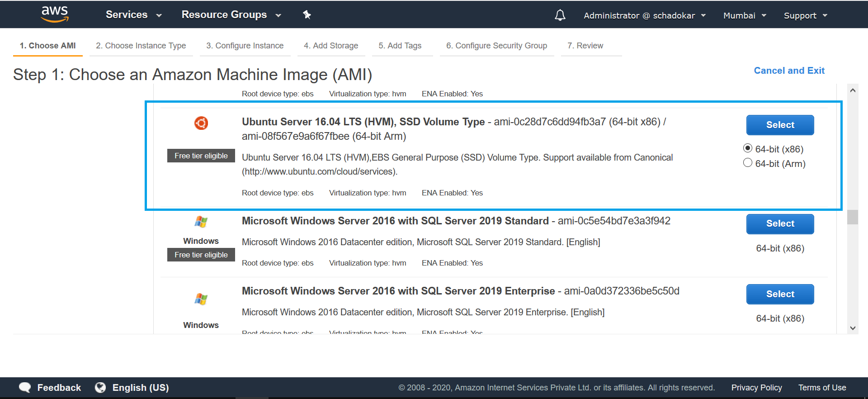Click the pin shortcut icon in navbar
The width and height of the screenshot is (868, 399).
coord(307,15)
